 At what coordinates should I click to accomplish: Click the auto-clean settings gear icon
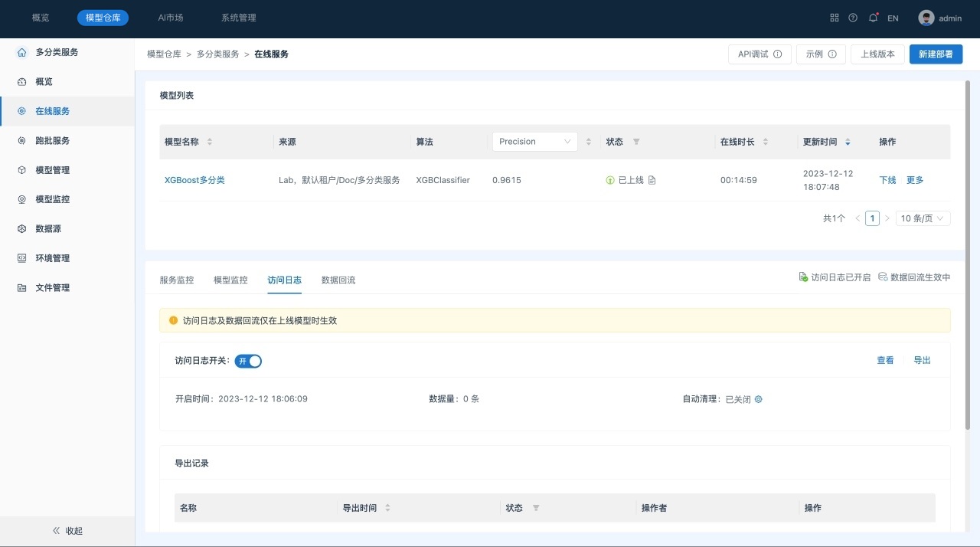click(x=759, y=399)
